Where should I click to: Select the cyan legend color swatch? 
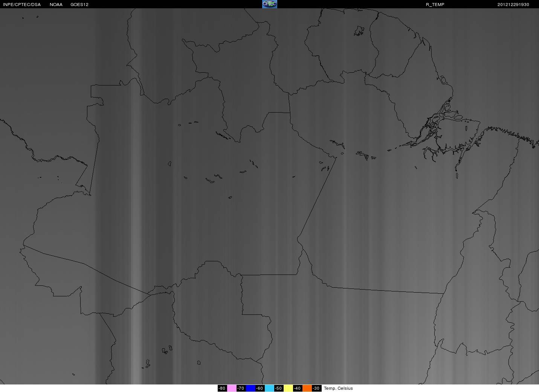coord(269,388)
